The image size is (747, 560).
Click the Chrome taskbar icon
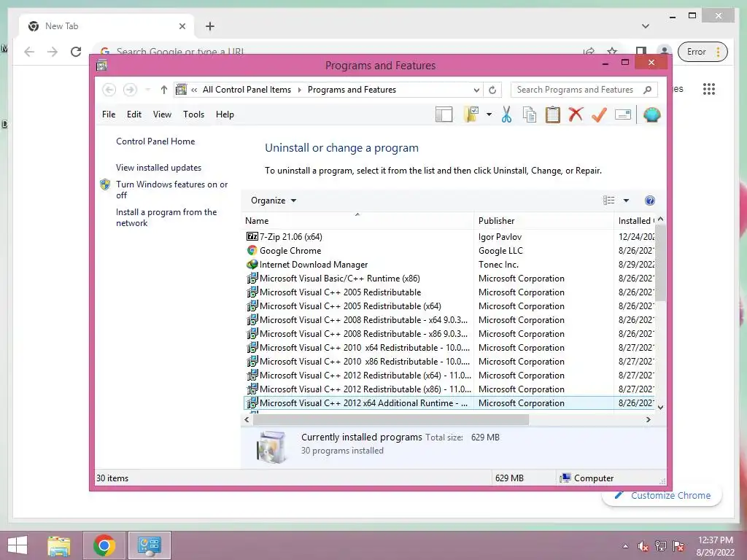[x=104, y=545]
